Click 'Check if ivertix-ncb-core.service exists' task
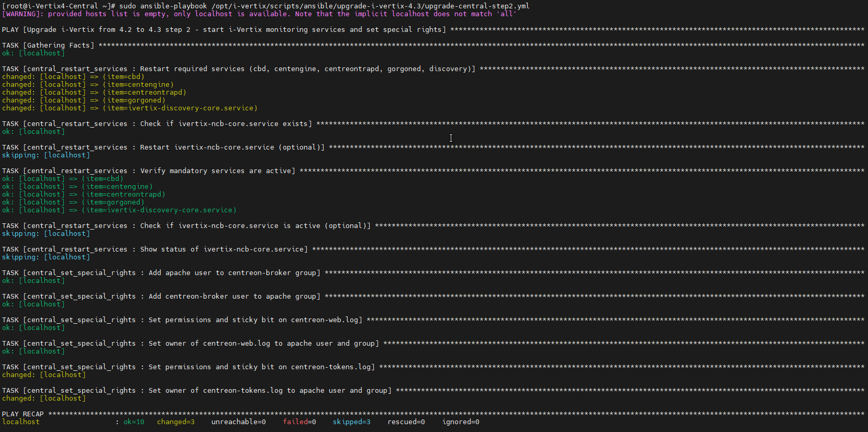 (433, 124)
